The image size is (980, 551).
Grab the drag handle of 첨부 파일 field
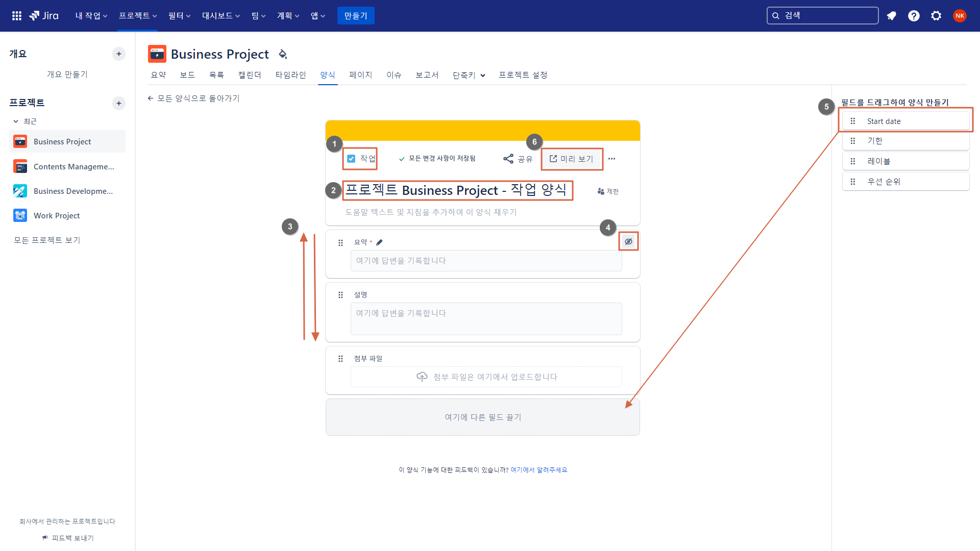coord(340,359)
